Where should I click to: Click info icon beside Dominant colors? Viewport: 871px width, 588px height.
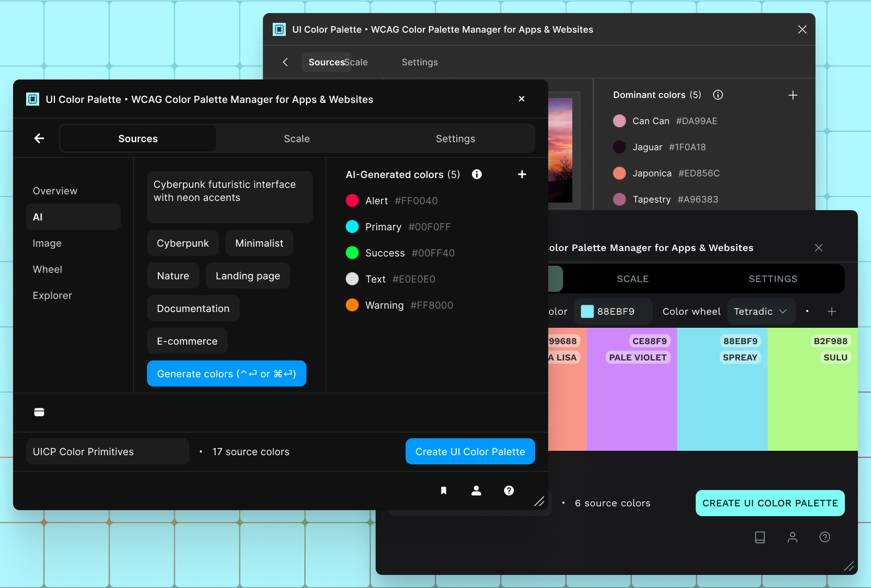[718, 95]
